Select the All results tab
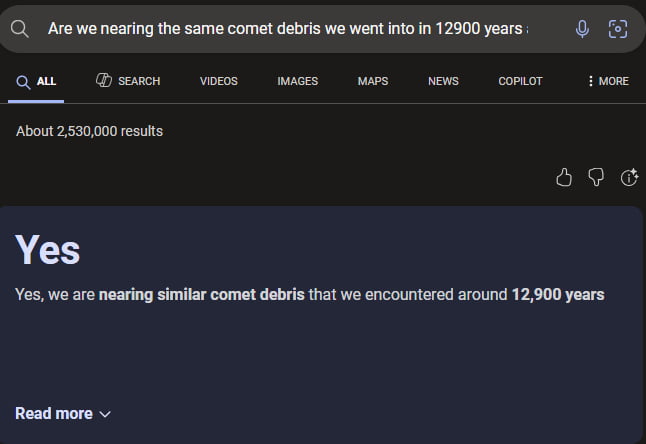Screen dimensions: 646x444 (x=36, y=81)
